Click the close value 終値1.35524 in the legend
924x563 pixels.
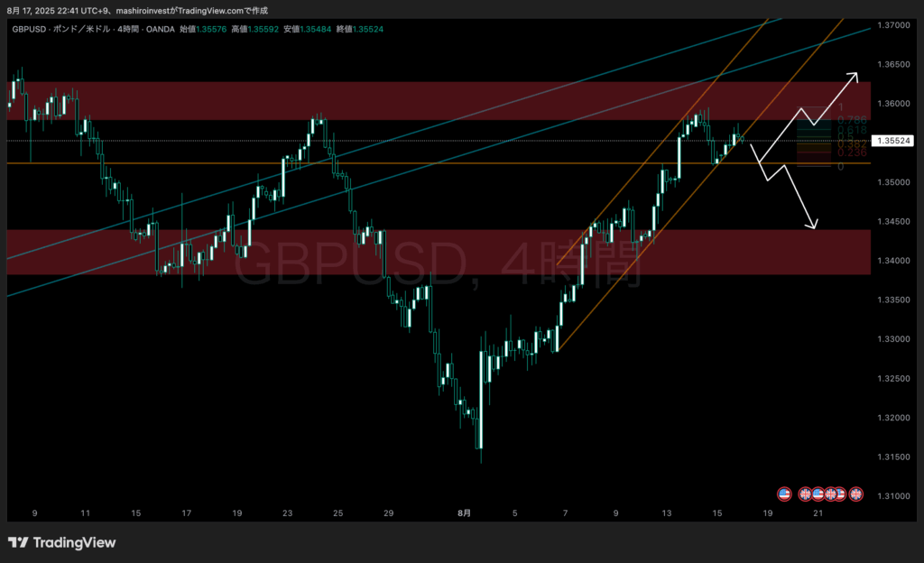point(359,29)
